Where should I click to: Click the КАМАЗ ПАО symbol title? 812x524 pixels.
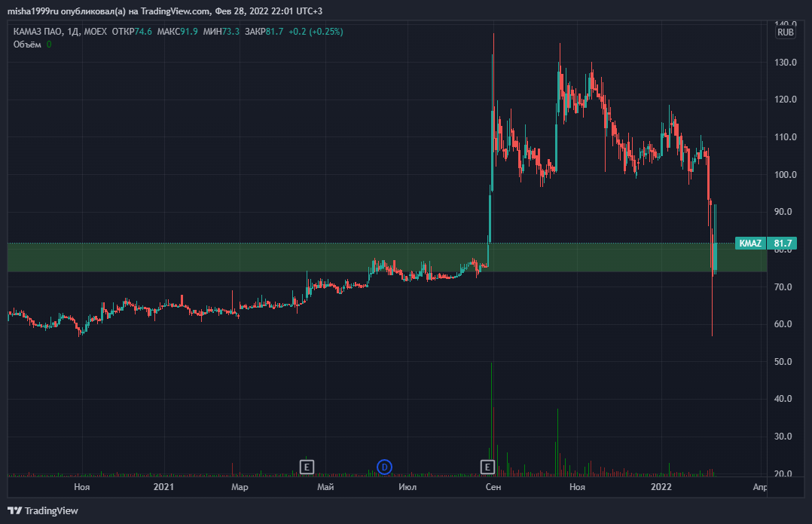click(x=38, y=32)
